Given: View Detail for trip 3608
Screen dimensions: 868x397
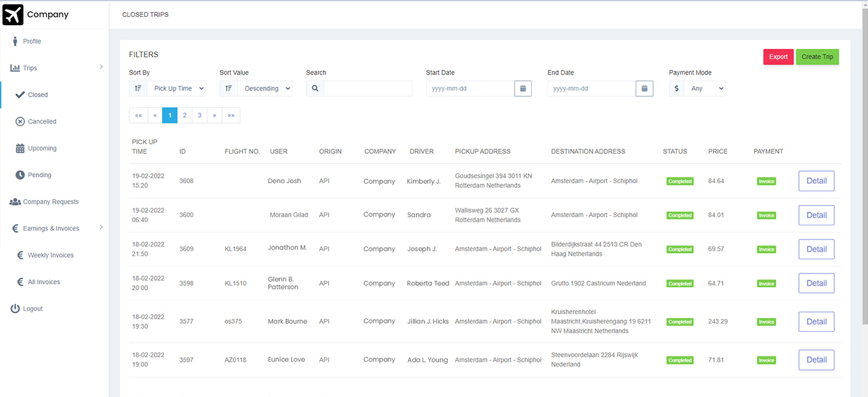Looking at the screenshot, I should coord(816,181).
